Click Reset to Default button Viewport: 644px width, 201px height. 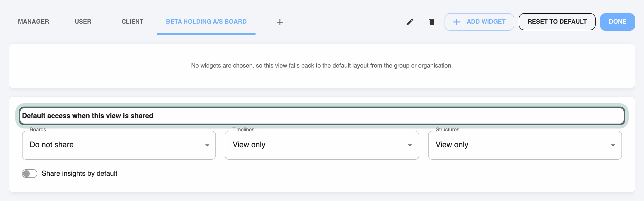click(557, 22)
